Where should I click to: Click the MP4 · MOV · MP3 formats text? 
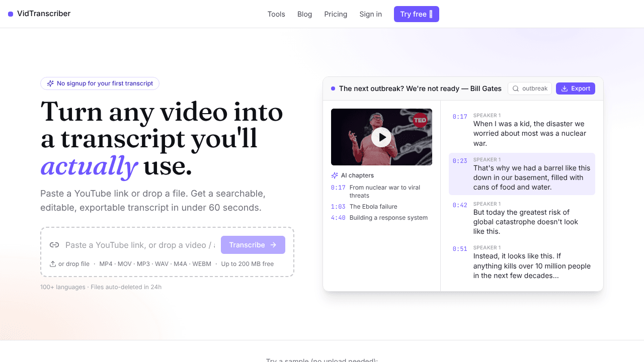(x=155, y=264)
